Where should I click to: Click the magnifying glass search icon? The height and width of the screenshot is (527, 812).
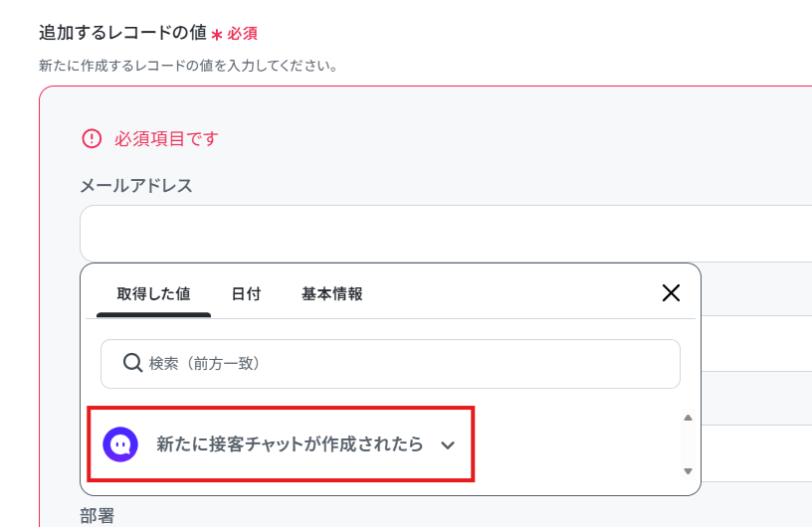(x=132, y=363)
